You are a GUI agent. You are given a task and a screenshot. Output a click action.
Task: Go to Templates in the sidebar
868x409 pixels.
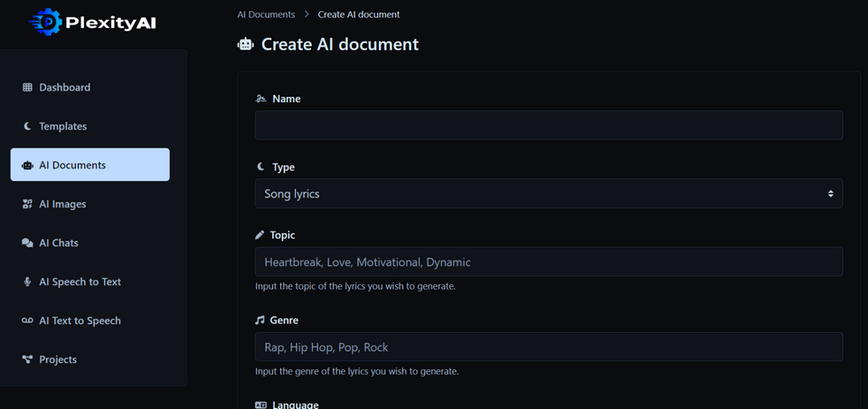pos(62,127)
